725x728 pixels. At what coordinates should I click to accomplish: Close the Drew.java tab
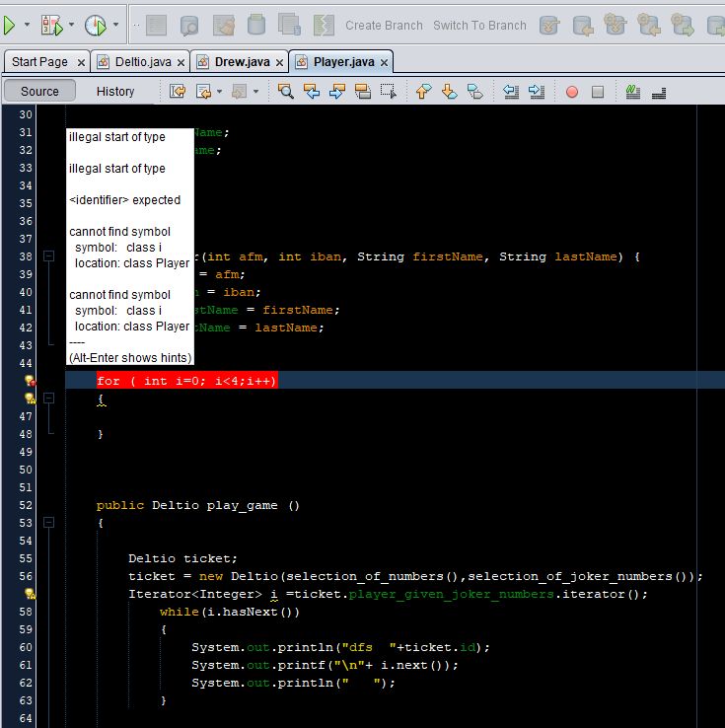(279, 62)
